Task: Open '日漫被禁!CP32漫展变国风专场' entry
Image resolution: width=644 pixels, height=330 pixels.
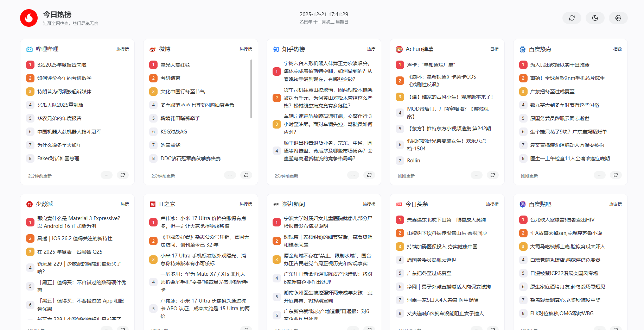Action: click(564, 273)
